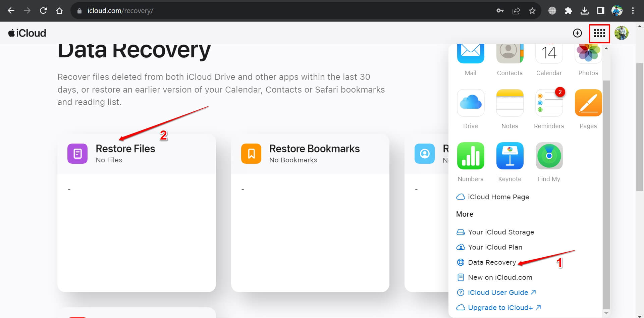
Task: Open the Pages app icon
Action: 588,103
